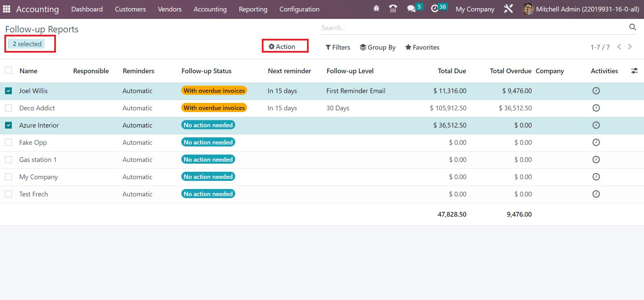Click the search magnifier icon
The width and height of the screenshot is (644, 300).
(633, 27)
